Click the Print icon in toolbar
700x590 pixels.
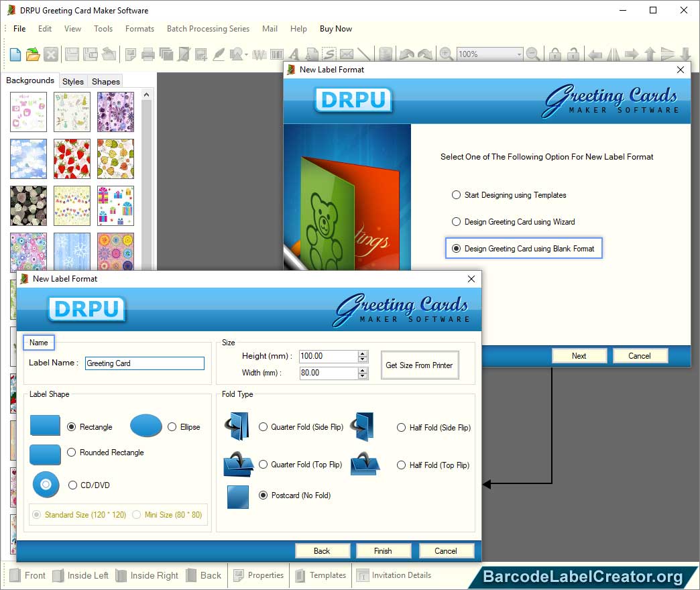pyautogui.click(x=148, y=54)
